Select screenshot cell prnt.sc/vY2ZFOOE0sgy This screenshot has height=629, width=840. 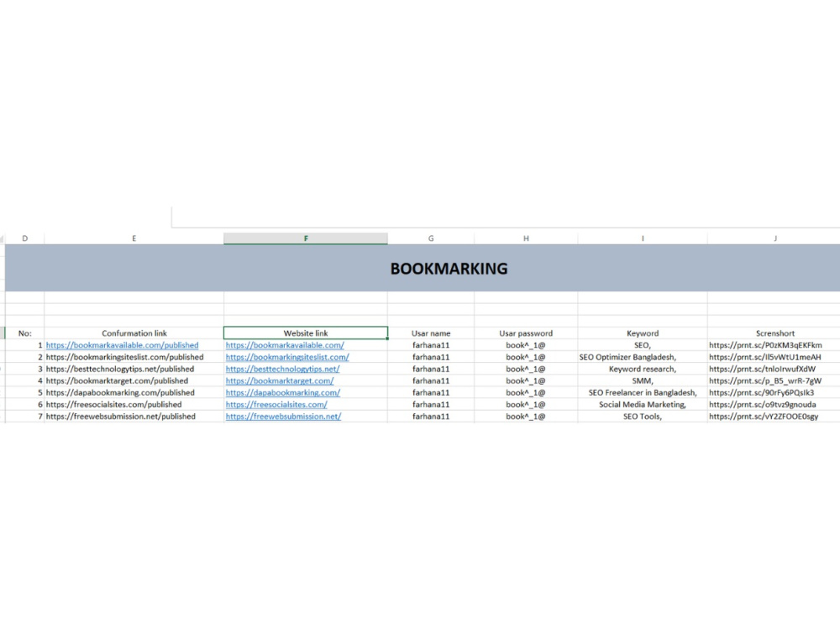coord(774,417)
